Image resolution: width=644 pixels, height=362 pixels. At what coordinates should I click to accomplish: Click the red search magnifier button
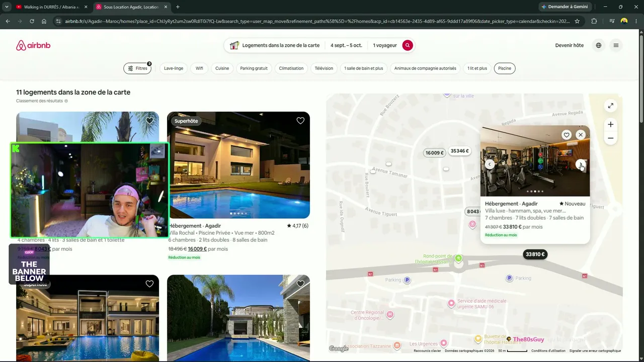[x=408, y=45]
